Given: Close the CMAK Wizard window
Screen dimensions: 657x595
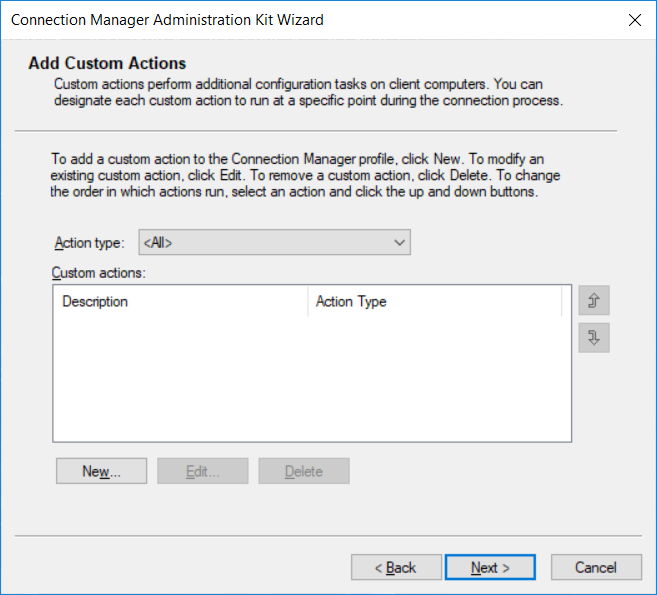Looking at the screenshot, I should coord(635,20).
